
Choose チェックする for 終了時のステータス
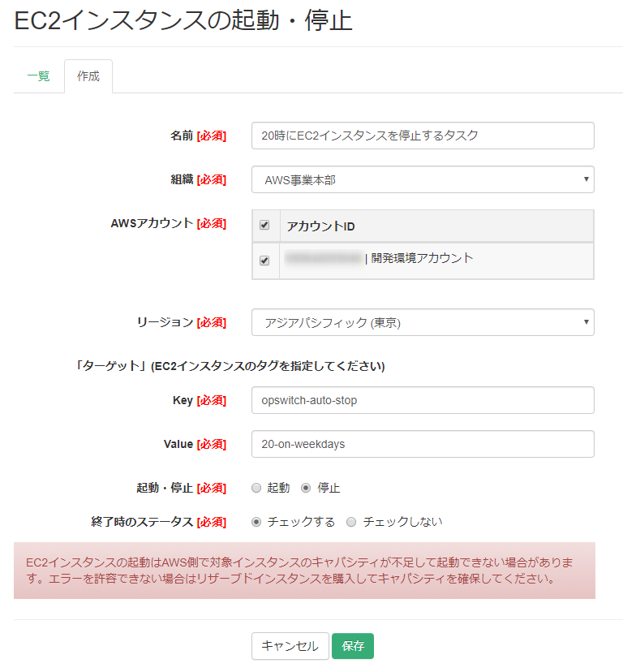[257, 522]
